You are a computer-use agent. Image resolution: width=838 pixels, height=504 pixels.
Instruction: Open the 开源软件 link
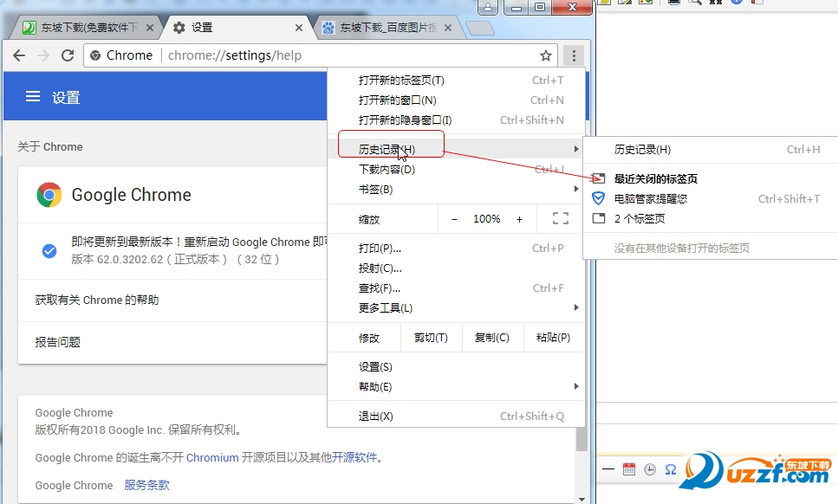pos(354,457)
